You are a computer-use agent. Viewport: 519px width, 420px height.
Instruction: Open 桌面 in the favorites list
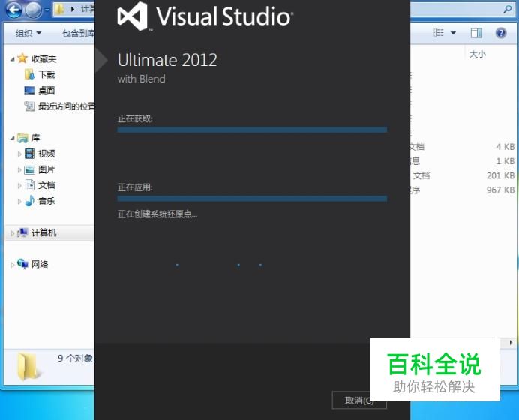tap(46, 90)
